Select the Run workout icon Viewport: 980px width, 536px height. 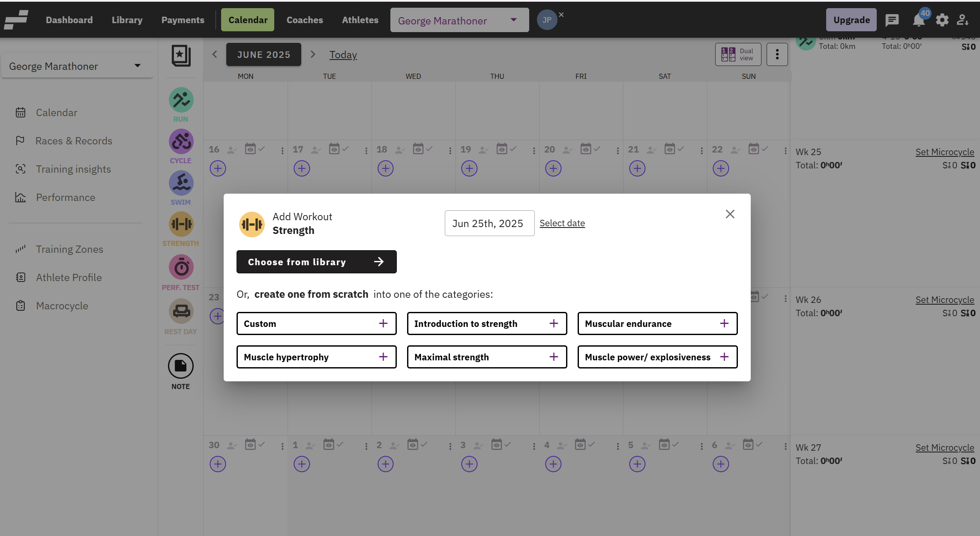[181, 100]
